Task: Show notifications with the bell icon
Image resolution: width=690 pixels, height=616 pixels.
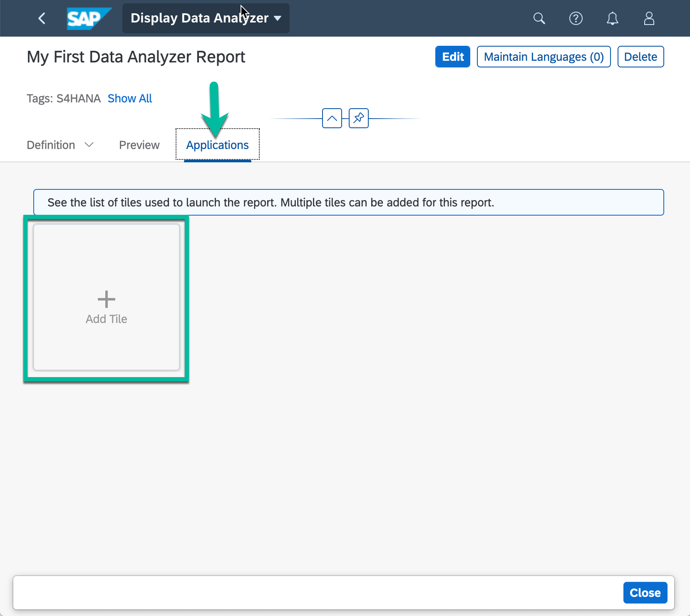Action: [x=612, y=18]
